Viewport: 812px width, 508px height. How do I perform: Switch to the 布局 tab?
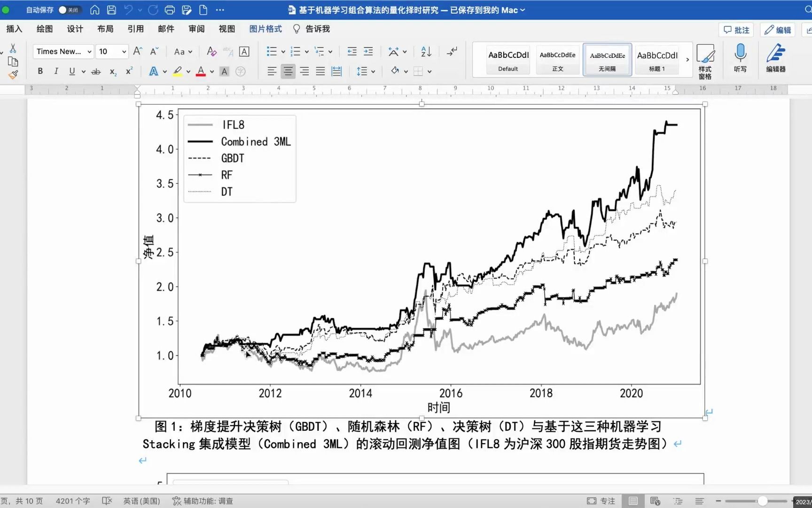[x=105, y=29]
